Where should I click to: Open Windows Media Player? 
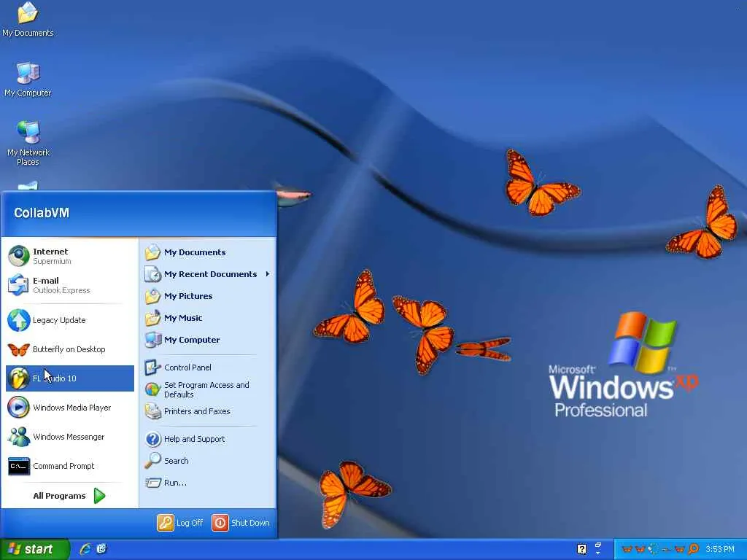[x=69, y=407]
